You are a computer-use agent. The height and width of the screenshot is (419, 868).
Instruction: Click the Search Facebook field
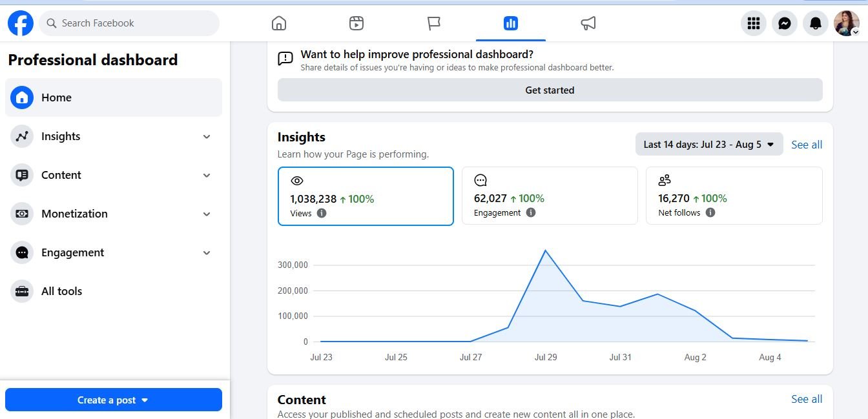[x=129, y=23]
